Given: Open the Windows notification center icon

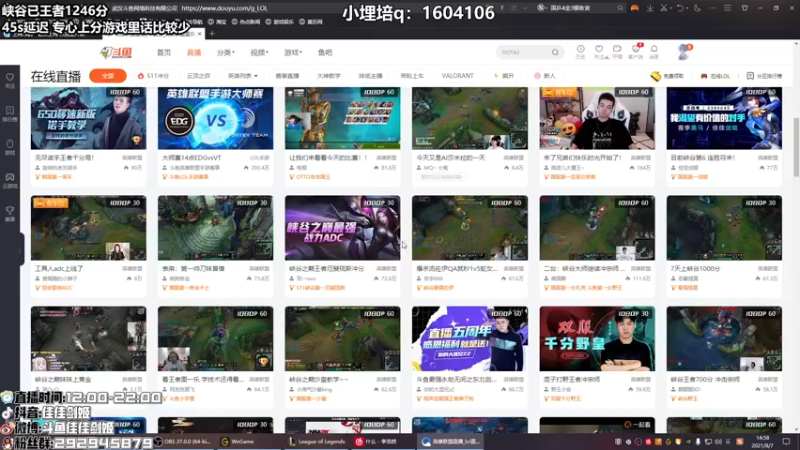Looking at the screenshot, I should pyautogui.click(x=786, y=441).
